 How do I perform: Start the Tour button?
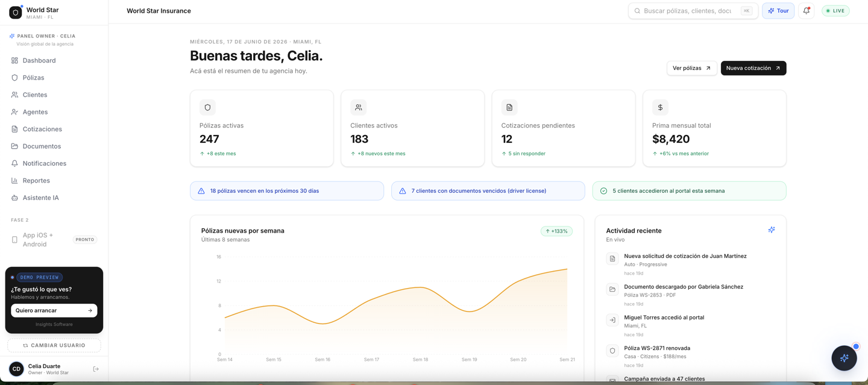(778, 11)
